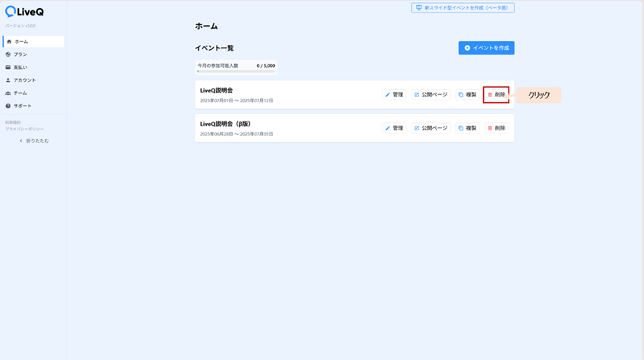Click the team people icon

coord(8,93)
